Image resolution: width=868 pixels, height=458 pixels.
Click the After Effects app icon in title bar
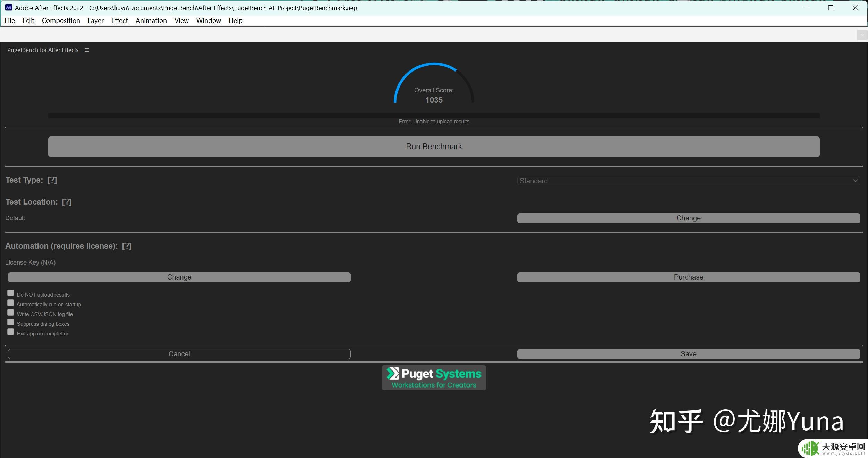pos(9,7)
